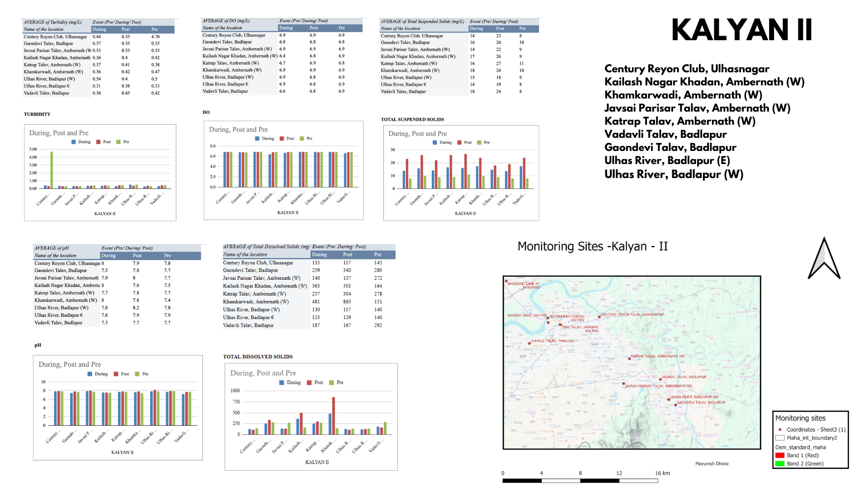
Task: Click the Osm_standard_maha legend entry
Action: click(800, 447)
